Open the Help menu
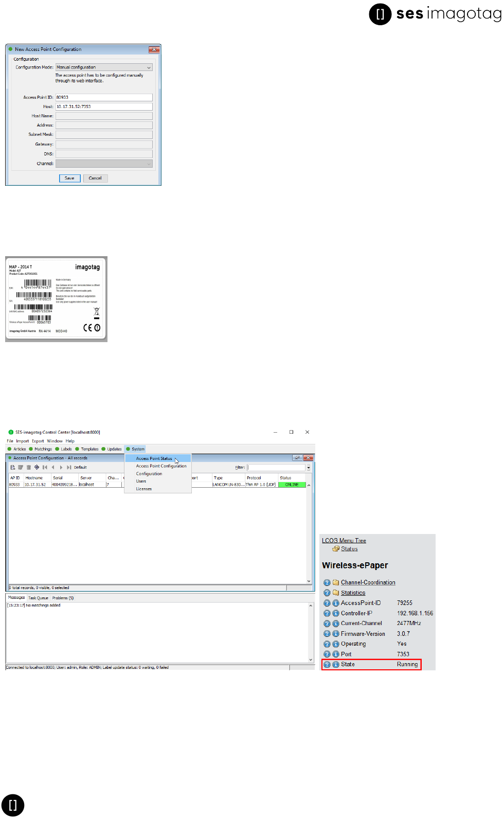504x818 pixels. (x=70, y=441)
